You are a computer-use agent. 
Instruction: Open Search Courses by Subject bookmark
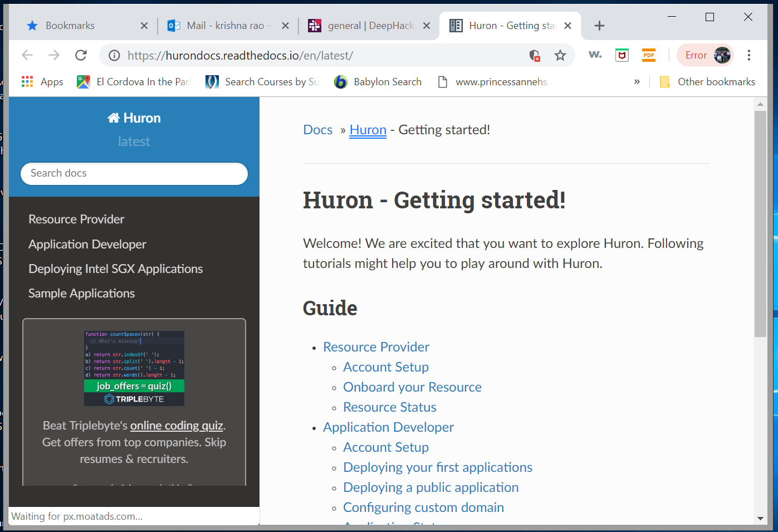(263, 82)
